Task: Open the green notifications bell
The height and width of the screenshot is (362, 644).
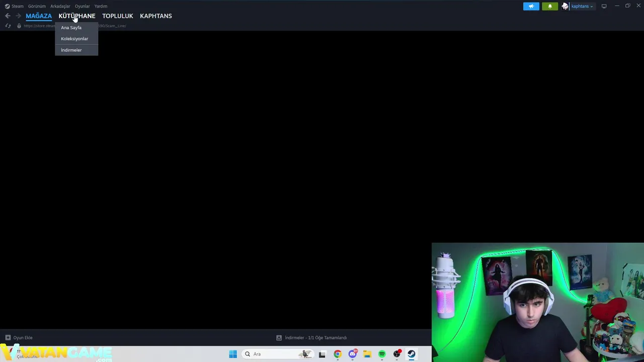Action: (550, 6)
